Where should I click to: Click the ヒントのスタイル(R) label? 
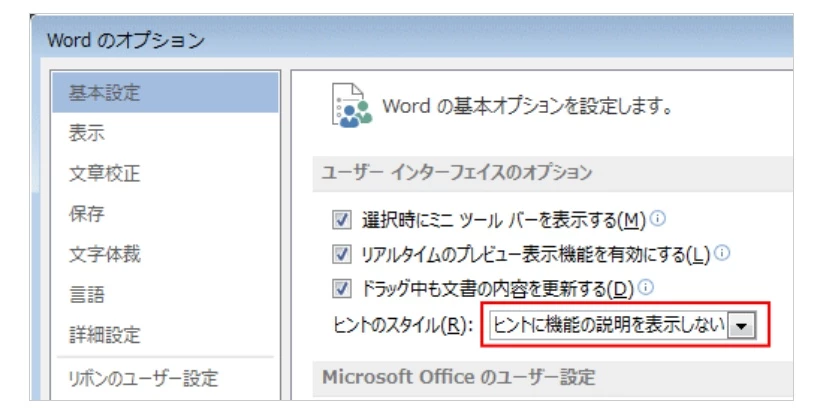click(403, 325)
